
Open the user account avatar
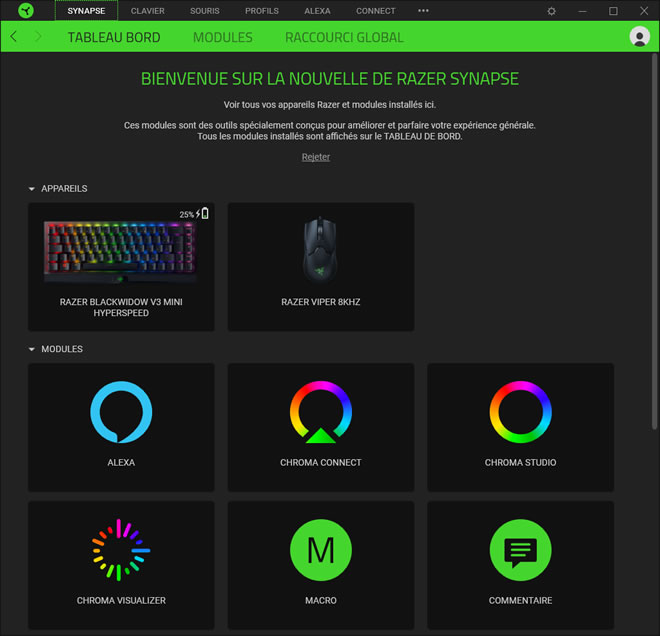tap(639, 37)
